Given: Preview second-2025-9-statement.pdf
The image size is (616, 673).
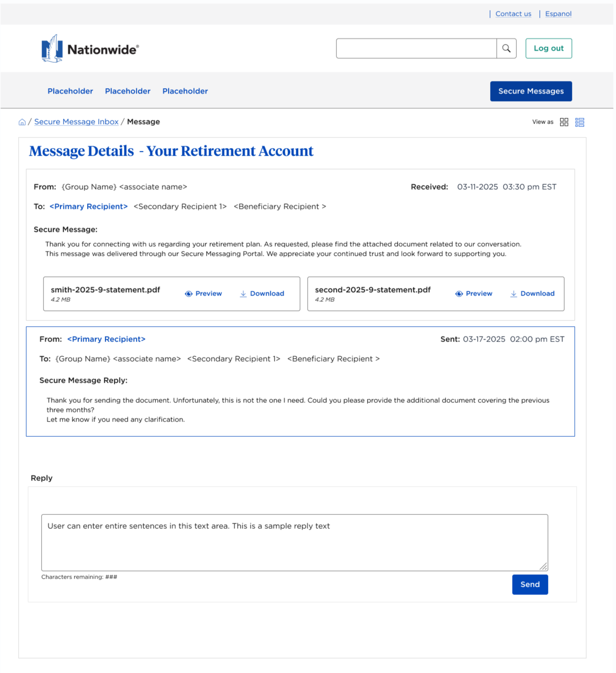Looking at the screenshot, I should point(474,294).
